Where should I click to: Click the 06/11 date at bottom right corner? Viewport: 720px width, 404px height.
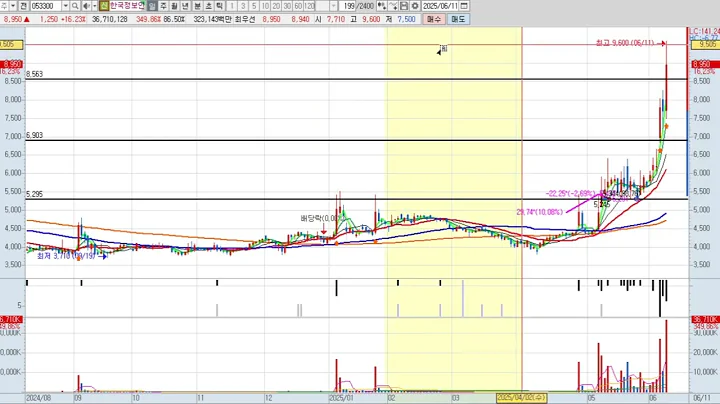click(701, 398)
